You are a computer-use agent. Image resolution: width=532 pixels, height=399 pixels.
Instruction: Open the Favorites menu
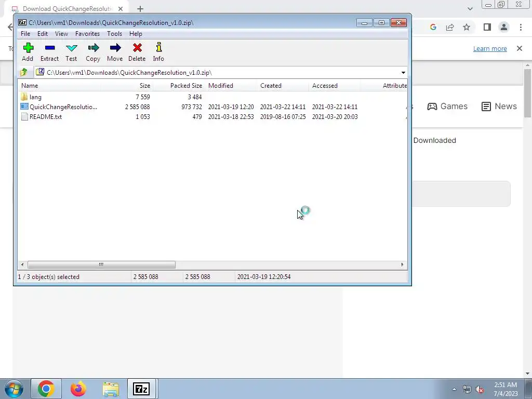click(x=87, y=34)
